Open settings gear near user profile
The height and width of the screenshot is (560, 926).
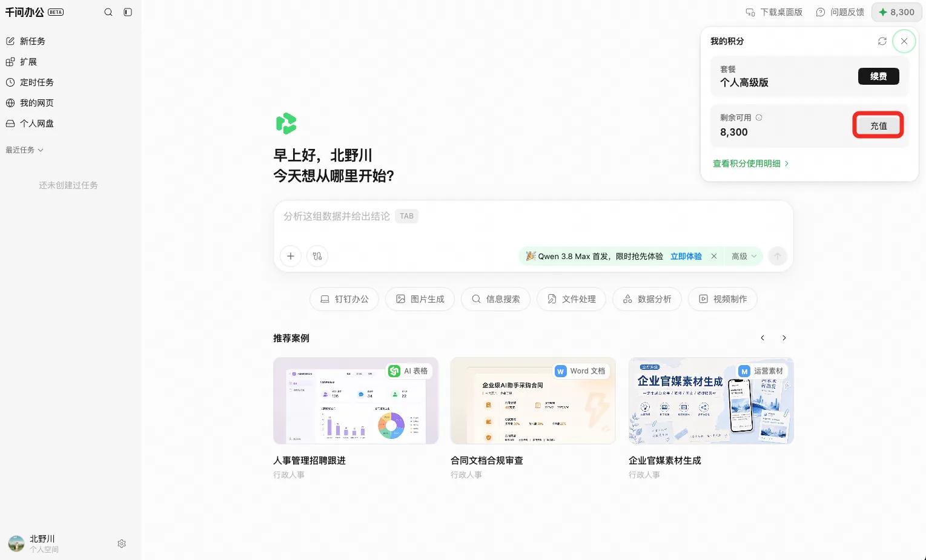coord(122,544)
